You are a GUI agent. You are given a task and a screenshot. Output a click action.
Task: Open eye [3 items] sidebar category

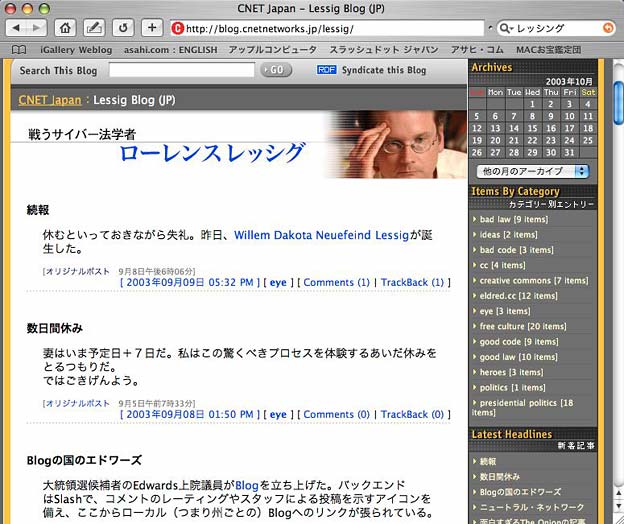click(x=505, y=312)
